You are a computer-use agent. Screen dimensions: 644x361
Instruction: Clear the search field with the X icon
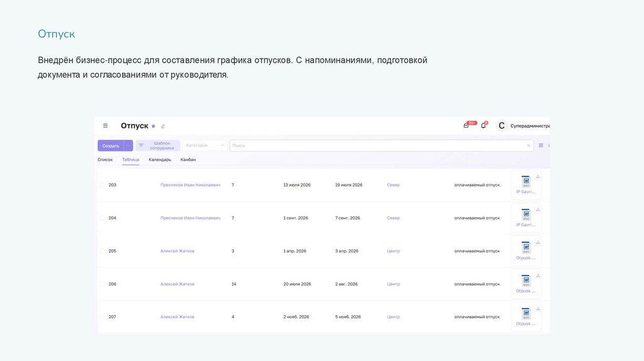(528, 146)
